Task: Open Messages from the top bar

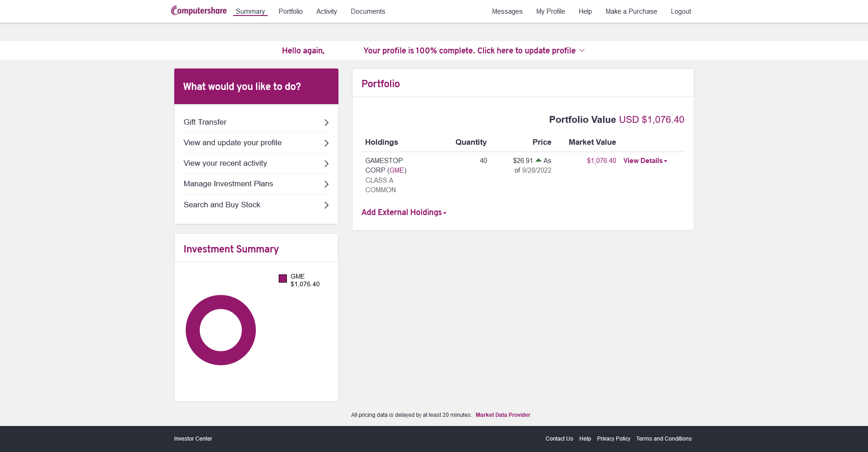Action: 507,11
